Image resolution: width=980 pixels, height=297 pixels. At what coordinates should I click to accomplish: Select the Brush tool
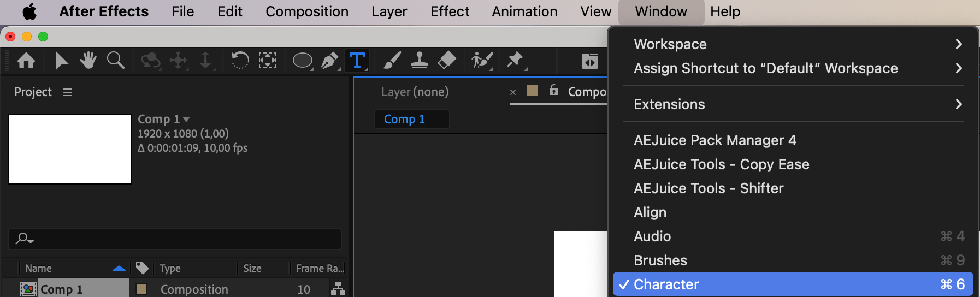pos(392,60)
